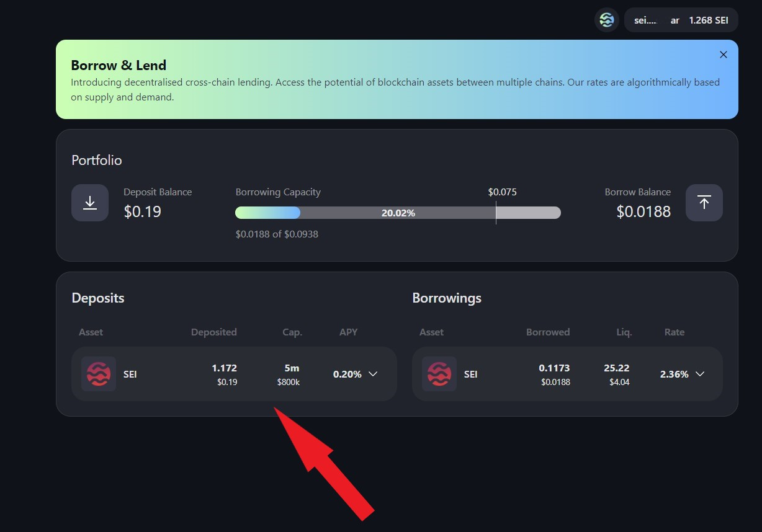
Task: Click the Rate column header in Borrowings
Action: click(674, 332)
